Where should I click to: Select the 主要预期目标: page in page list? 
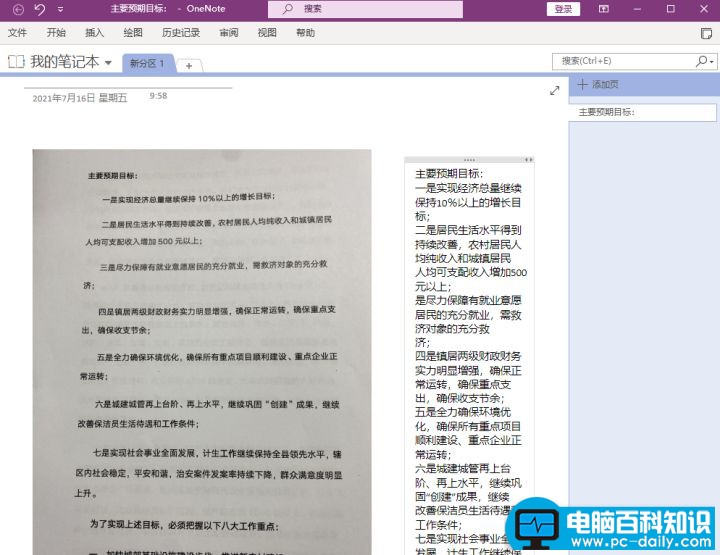[x=642, y=112]
